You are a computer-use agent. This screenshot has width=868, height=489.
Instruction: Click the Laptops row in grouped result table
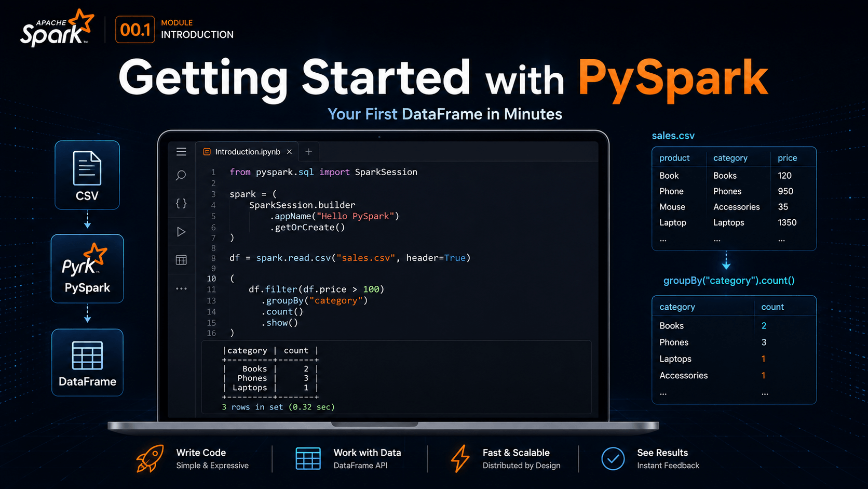[734, 359]
